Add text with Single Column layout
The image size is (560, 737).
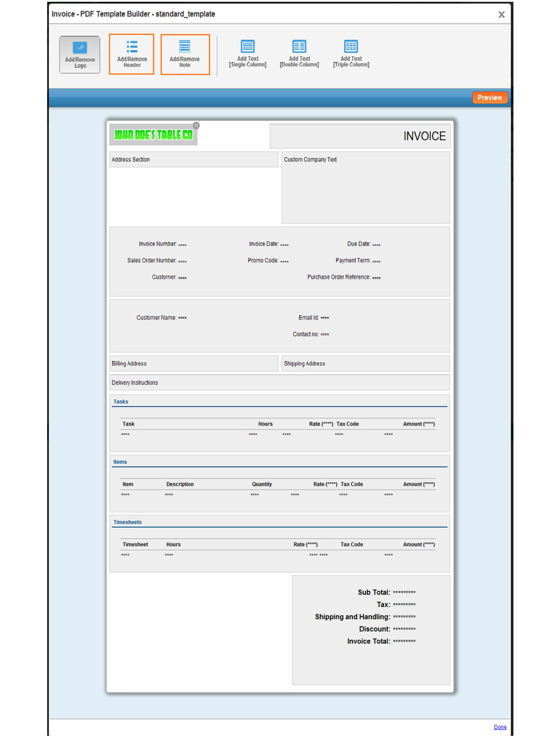(x=247, y=54)
